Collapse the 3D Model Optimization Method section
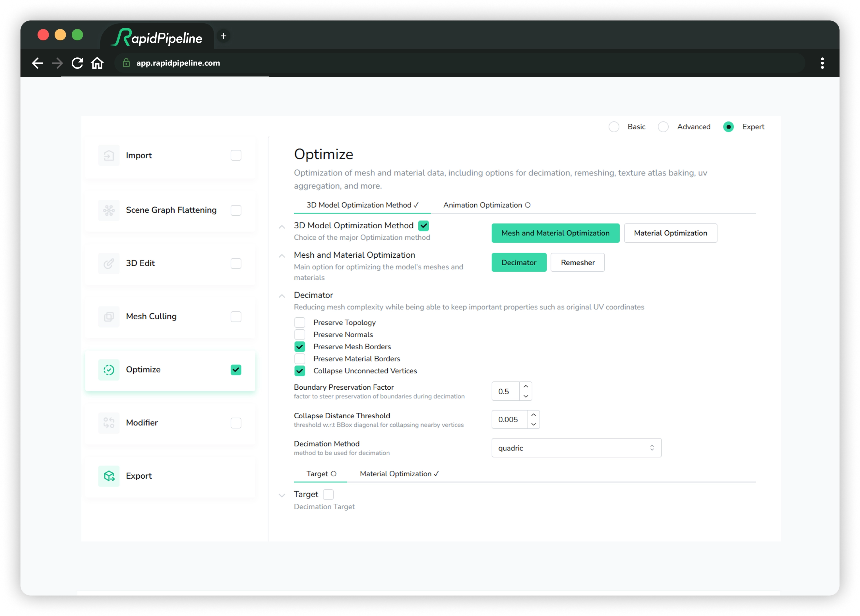The height and width of the screenshot is (616, 860). [282, 227]
